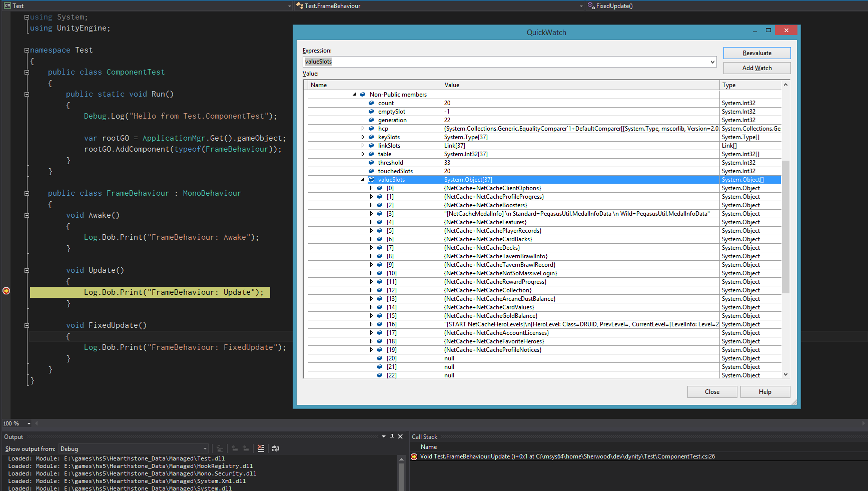Open 'Show output from' Debug dropdown
This screenshot has width=868, height=491.
[x=134, y=449]
